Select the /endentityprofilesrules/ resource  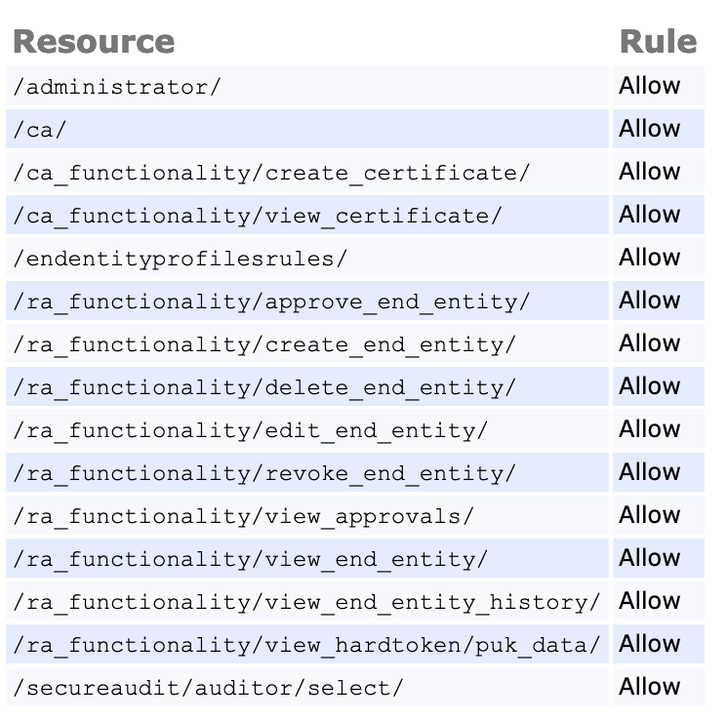coord(181,259)
